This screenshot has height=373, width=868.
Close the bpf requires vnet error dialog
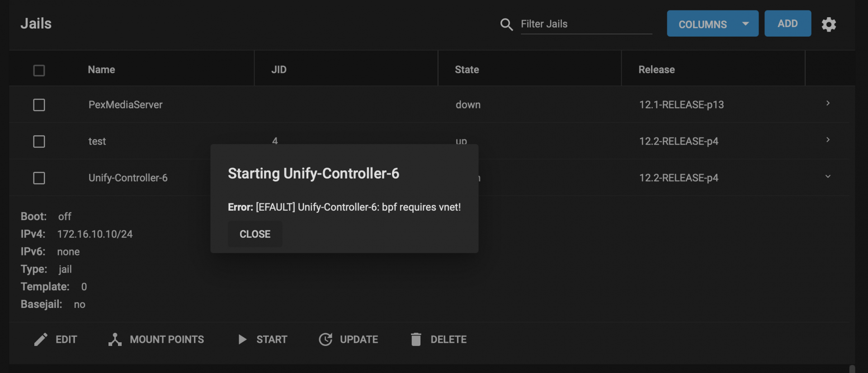click(x=255, y=234)
